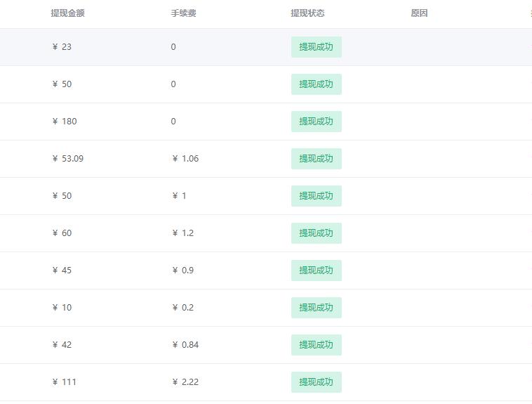Click 提现成功 tag in ¥ 42 row
The width and height of the screenshot is (532, 404).
[x=317, y=345]
